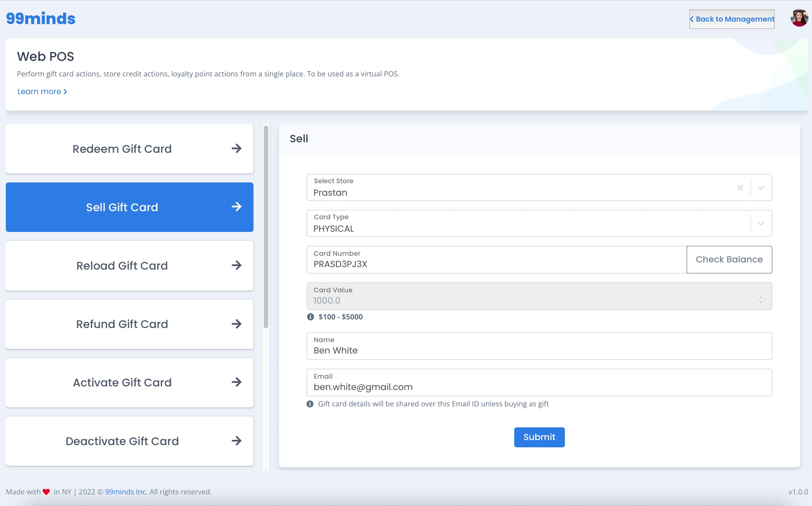
Task: Open the 99minds Inc. footer link
Action: pyautogui.click(x=126, y=492)
